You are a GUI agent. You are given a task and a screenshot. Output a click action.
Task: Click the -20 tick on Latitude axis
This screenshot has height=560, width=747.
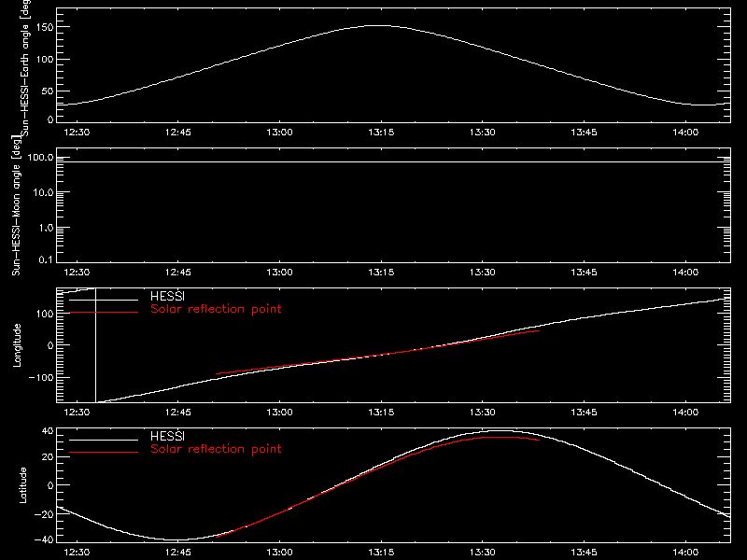(x=44, y=514)
